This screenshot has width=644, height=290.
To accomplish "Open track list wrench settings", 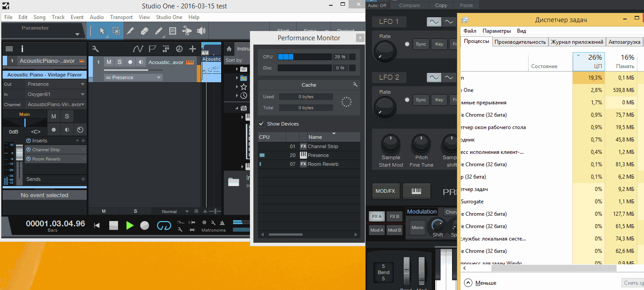I will pos(95,49).
